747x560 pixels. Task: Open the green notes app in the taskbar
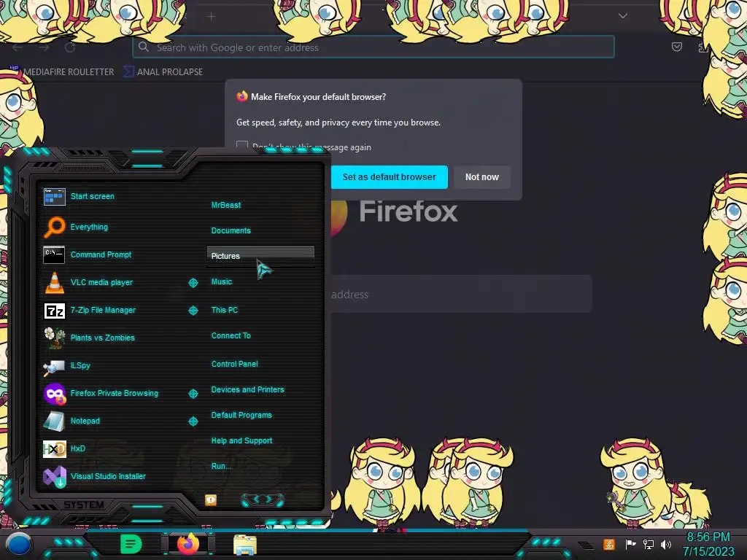coord(131,544)
